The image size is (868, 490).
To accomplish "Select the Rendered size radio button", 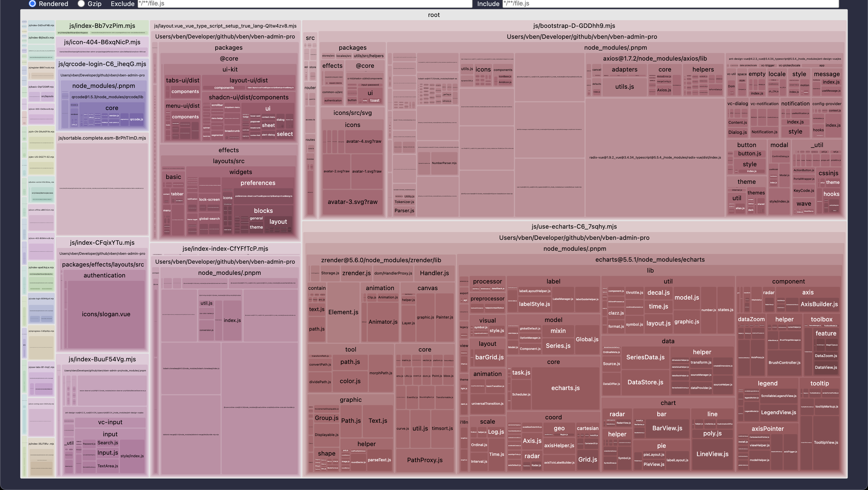I will coord(32,4).
